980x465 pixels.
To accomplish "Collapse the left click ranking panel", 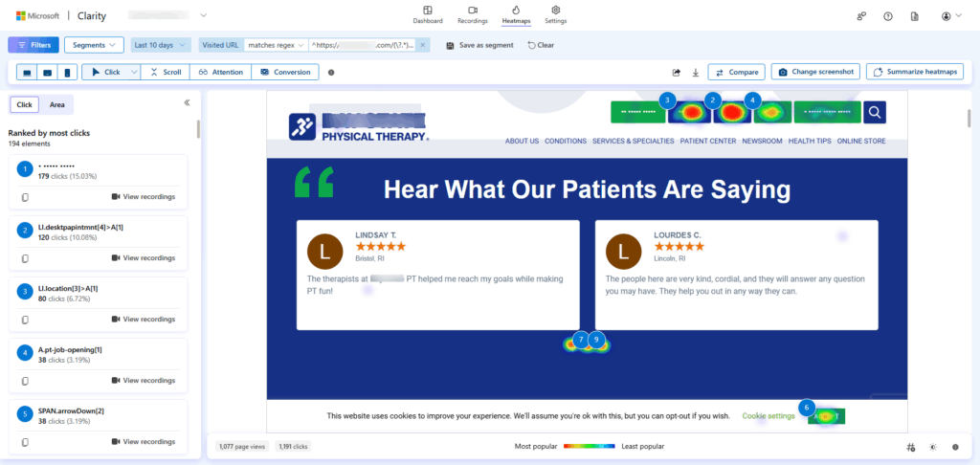I will 187,103.
